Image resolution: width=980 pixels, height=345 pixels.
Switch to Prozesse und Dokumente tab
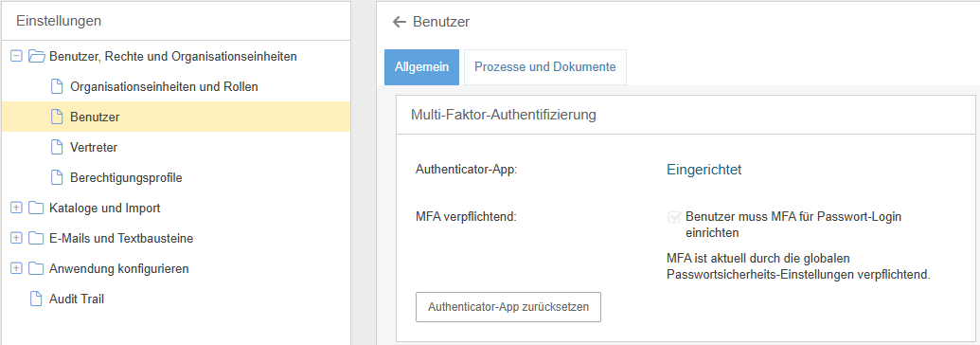[x=545, y=67]
